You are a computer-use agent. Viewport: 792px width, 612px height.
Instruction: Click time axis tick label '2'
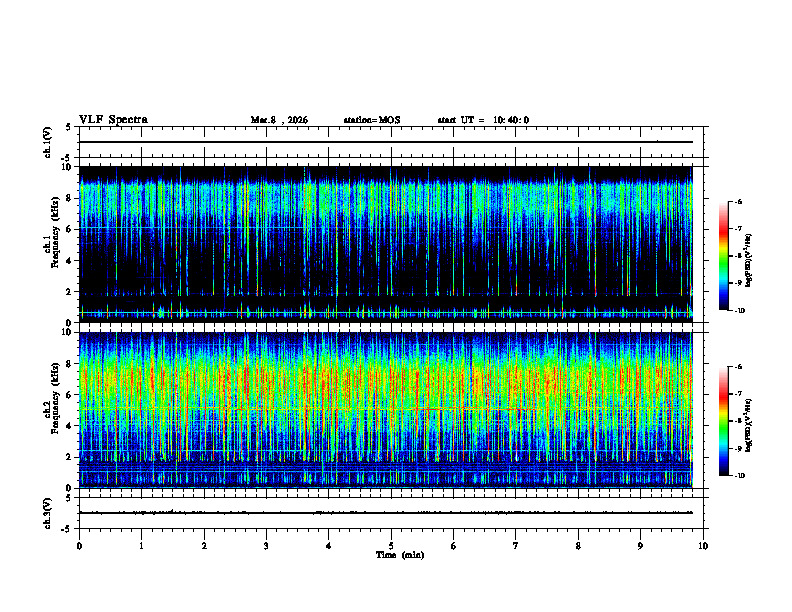(x=204, y=546)
